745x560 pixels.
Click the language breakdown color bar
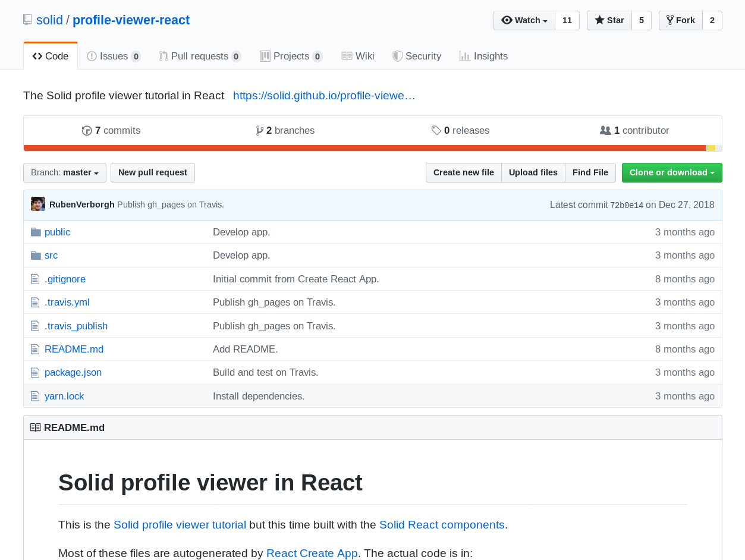click(373, 148)
